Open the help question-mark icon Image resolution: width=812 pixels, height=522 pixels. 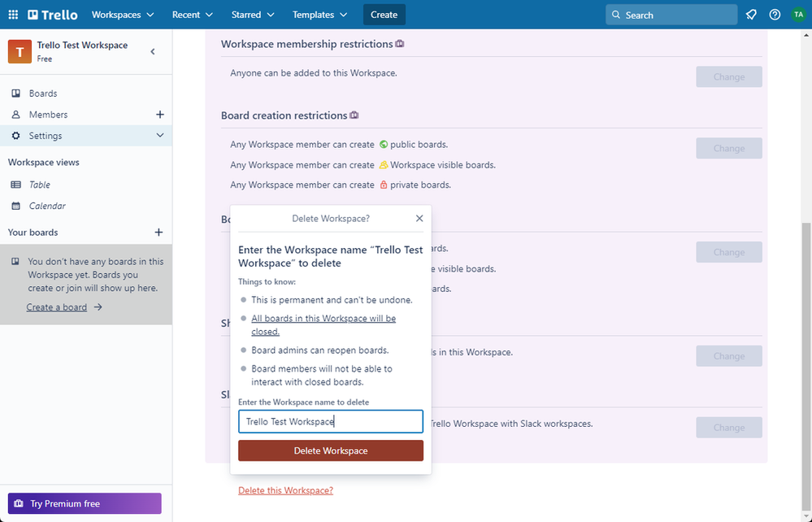(775, 15)
